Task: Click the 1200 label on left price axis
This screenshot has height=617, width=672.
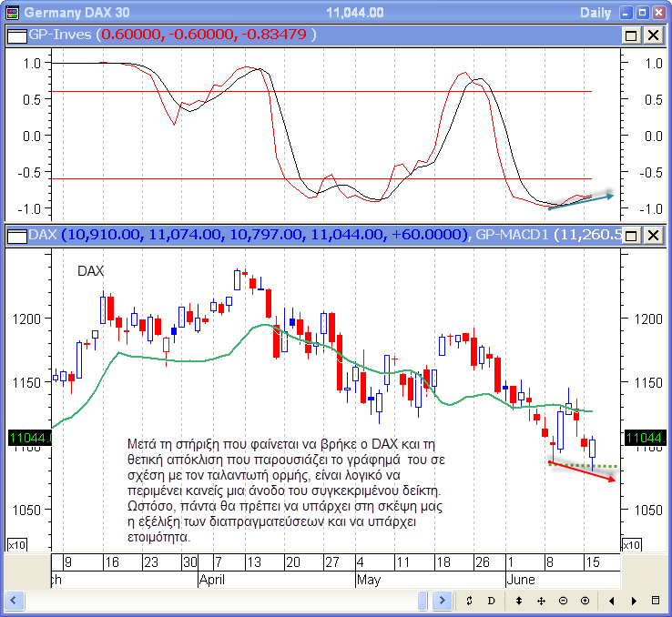Action: coord(26,319)
